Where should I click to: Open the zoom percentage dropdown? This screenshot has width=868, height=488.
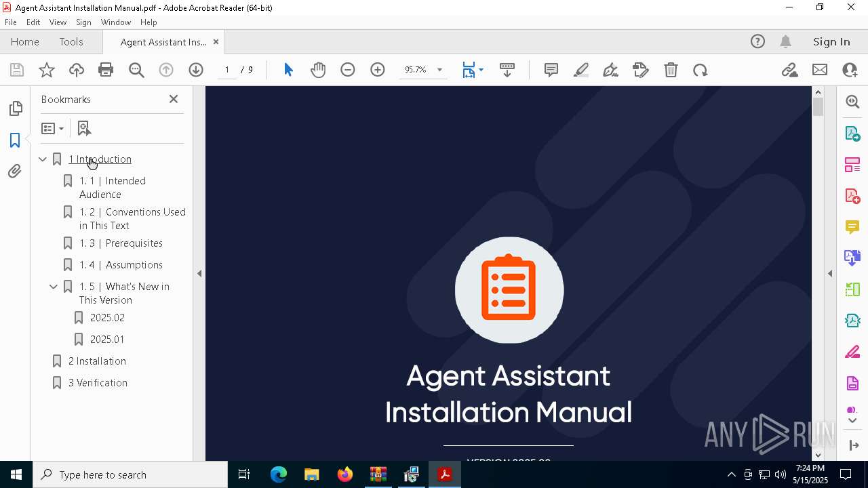pyautogui.click(x=439, y=70)
